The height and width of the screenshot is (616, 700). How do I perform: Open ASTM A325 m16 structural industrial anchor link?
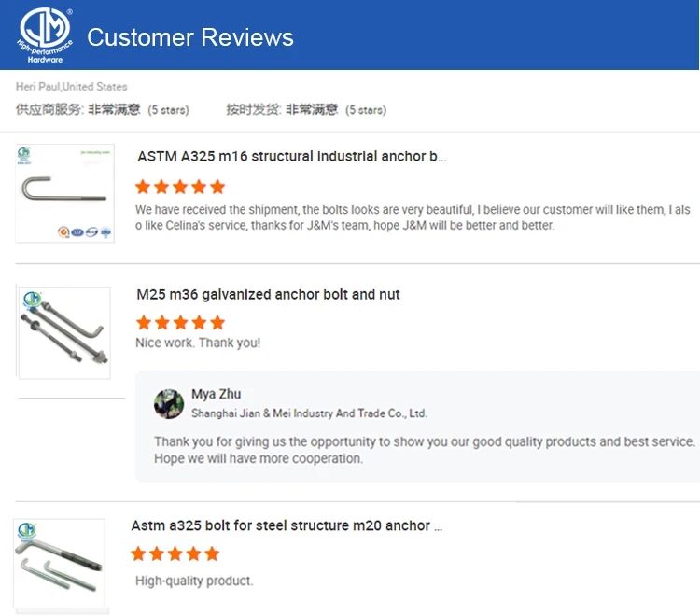click(291, 157)
